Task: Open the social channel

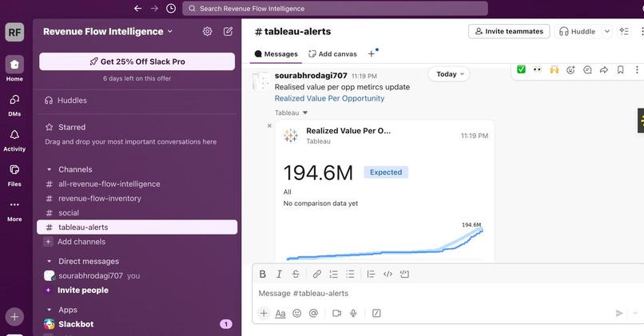Action: 137,213
